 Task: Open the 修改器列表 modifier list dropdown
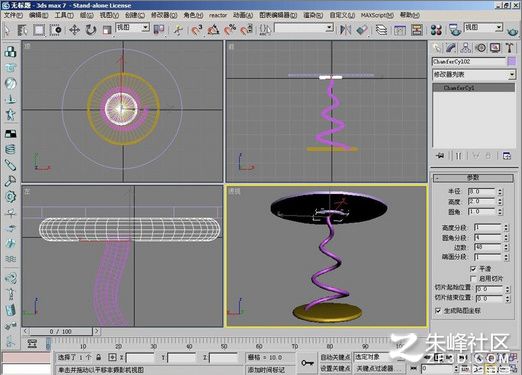pyautogui.click(x=474, y=75)
